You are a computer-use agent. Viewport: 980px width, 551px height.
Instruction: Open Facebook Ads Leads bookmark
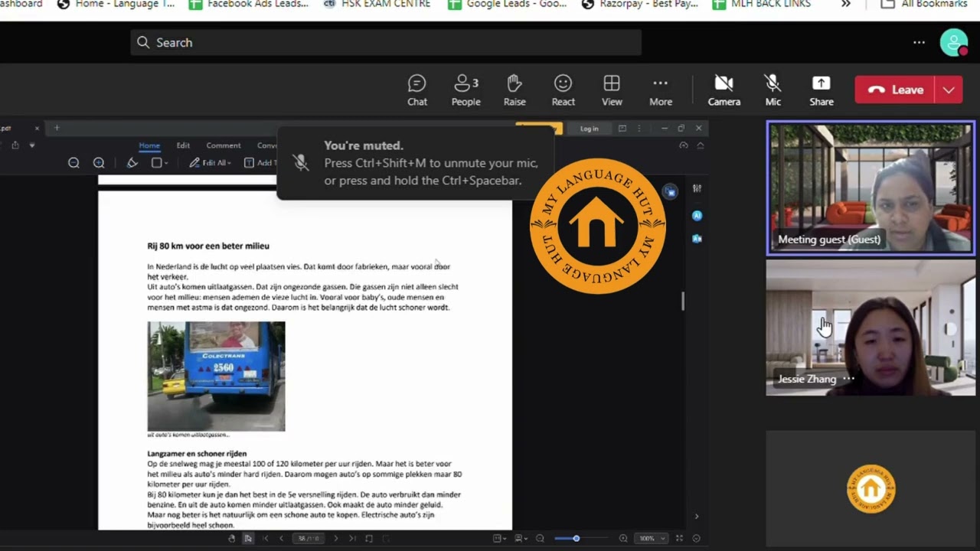pos(250,4)
